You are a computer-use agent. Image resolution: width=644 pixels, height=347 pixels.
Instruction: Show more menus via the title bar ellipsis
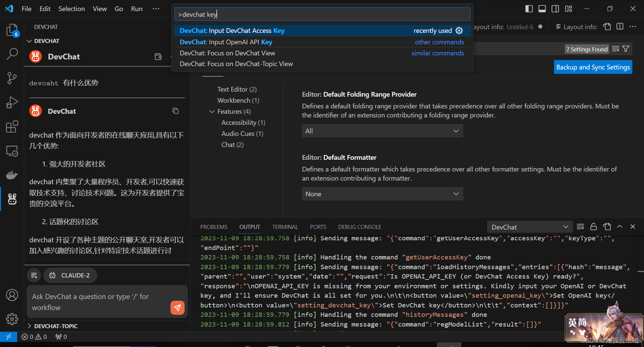point(156,9)
